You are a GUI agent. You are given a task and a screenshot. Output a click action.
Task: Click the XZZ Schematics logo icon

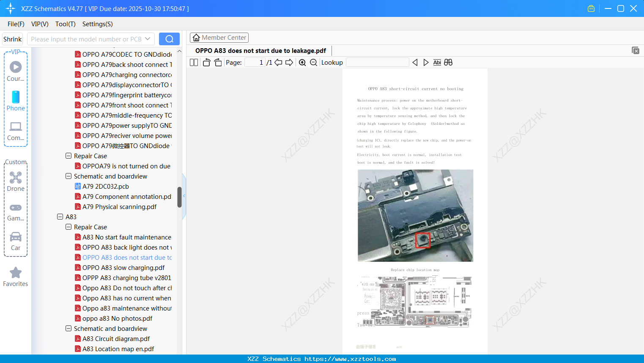11,8
